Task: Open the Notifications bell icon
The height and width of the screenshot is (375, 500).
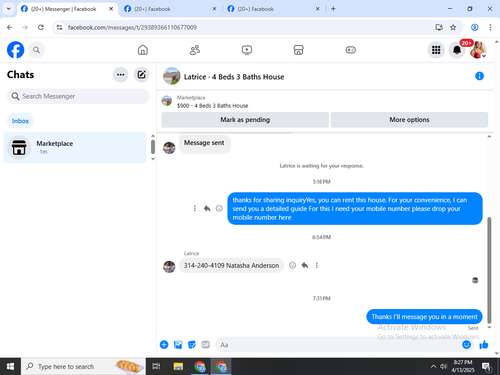Action: [x=457, y=50]
